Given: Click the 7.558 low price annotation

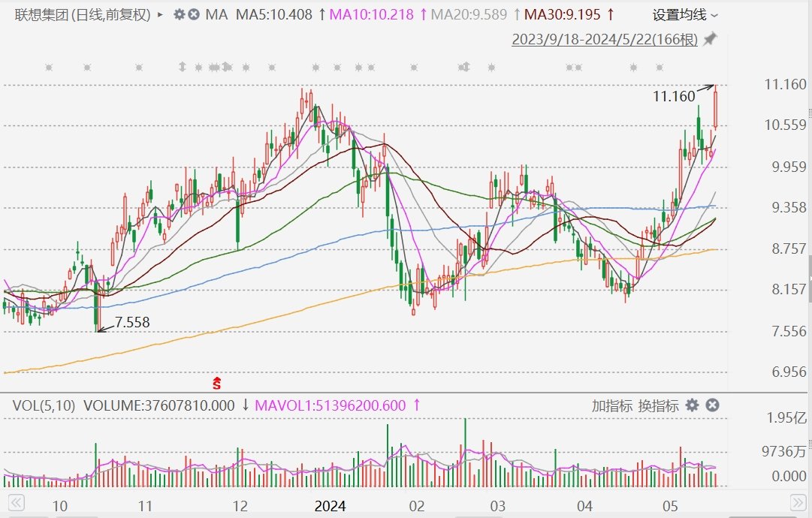Looking at the screenshot, I should (131, 323).
